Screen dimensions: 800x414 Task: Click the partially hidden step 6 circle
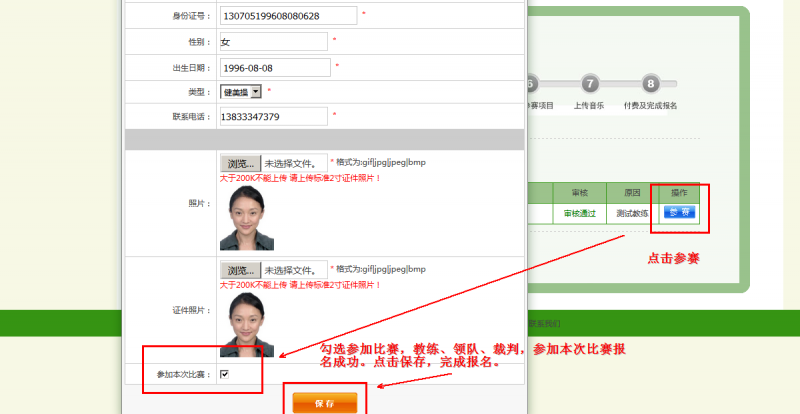(532, 84)
